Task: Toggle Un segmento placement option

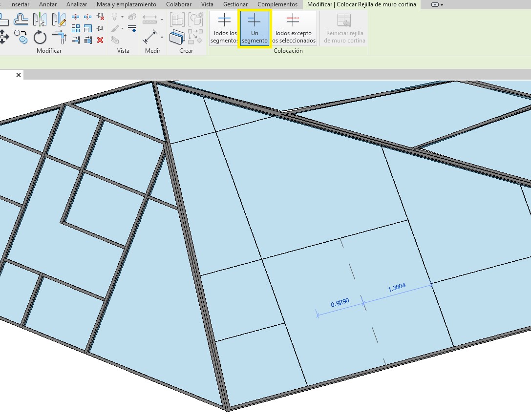Action: [254, 29]
